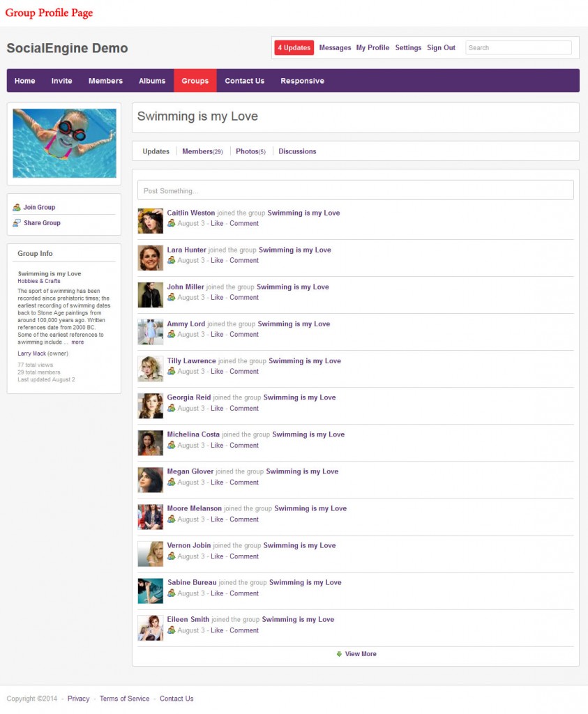Click View More to expand older updates
The width and height of the screenshot is (588, 714).
tap(360, 654)
